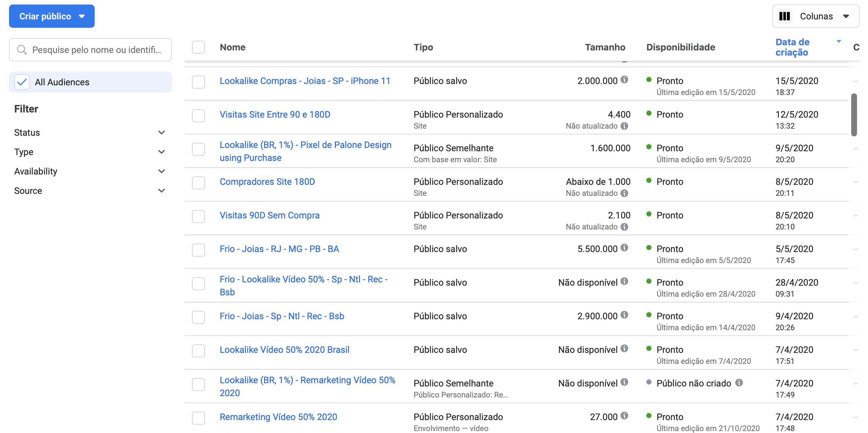The width and height of the screenshot is (868, 433).
Task: Click the search magnifier icon
Action: coord(22,50)
